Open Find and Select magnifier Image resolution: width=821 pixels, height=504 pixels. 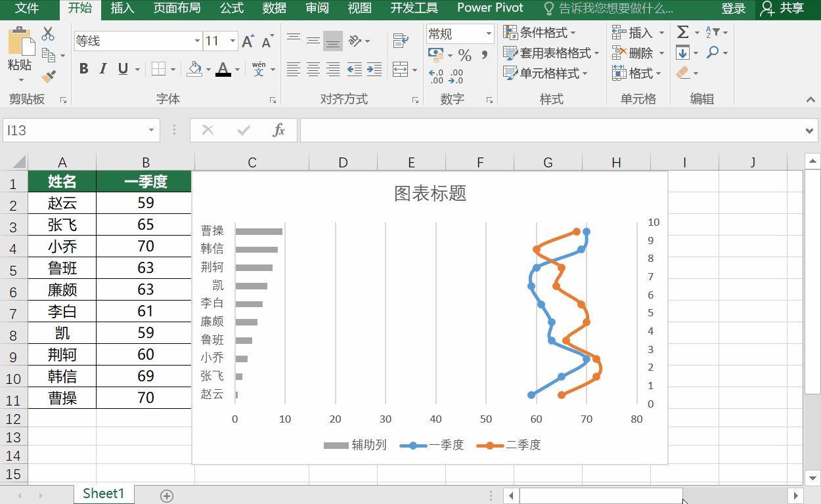713,53
